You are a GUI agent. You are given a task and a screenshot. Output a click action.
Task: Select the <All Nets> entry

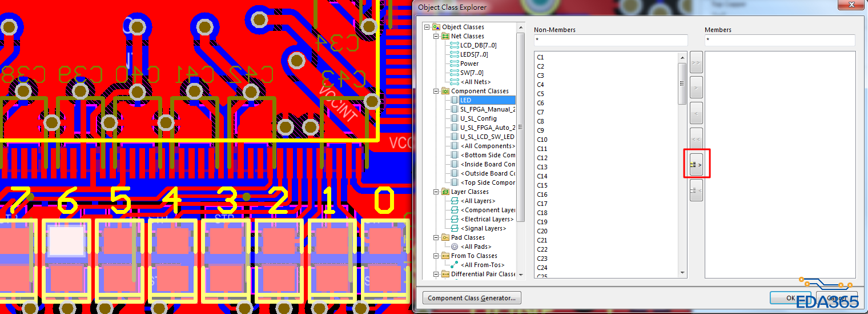point(476,82)
